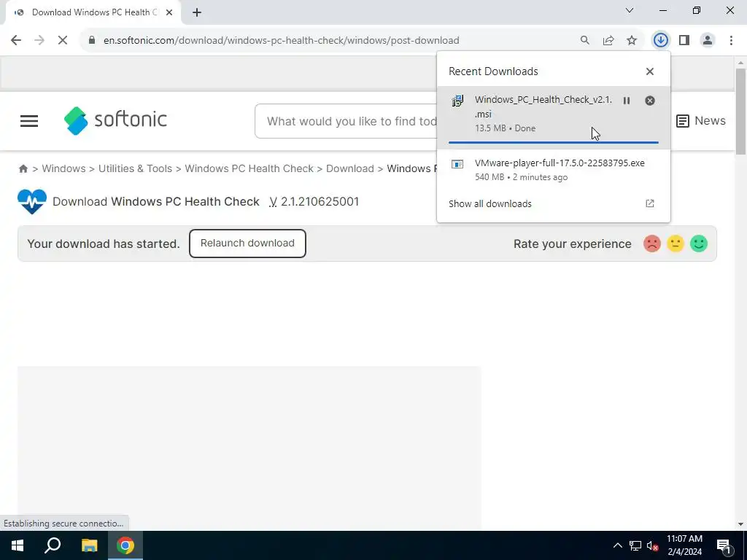Screen dimensions: 747x560
Task: Click the Softonic logo
Action: click(x=115, y=120)
